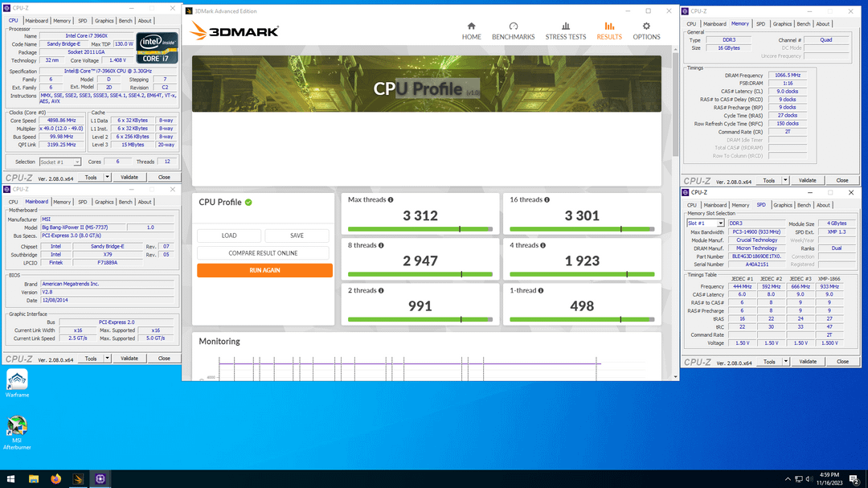This screenshot has height=488, width=868.
Task: Click Validate in CPU-Z SPD window
Action: (x=808, y=362)
